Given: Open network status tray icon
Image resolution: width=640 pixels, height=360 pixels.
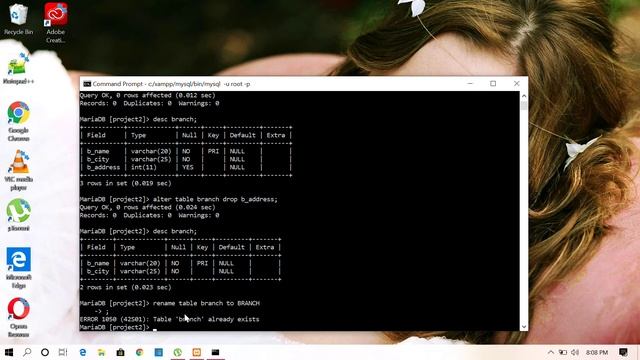Looking at the screenshot, I should [563, 352].
